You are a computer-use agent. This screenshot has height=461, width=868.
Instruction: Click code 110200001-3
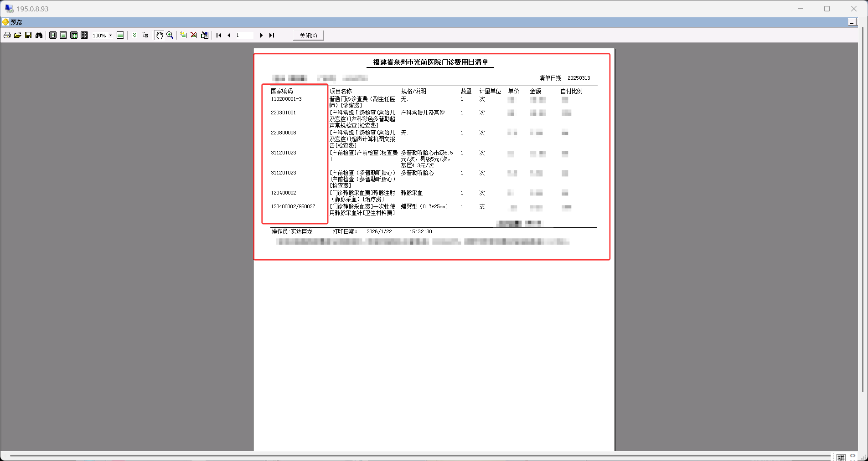pyautogui.click(x=286, y=99)
